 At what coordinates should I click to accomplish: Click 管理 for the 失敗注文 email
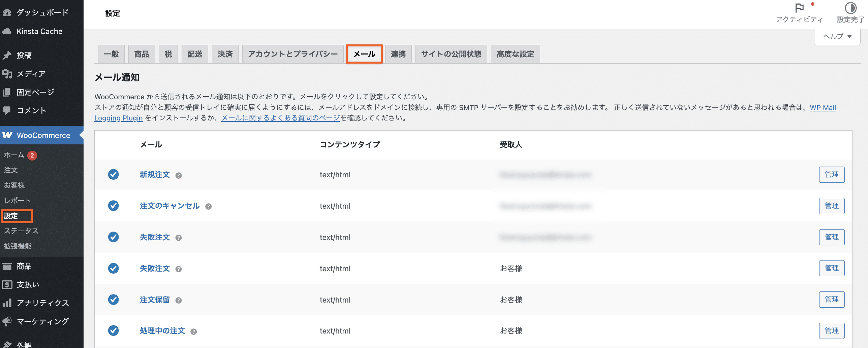tap(832, 237)
